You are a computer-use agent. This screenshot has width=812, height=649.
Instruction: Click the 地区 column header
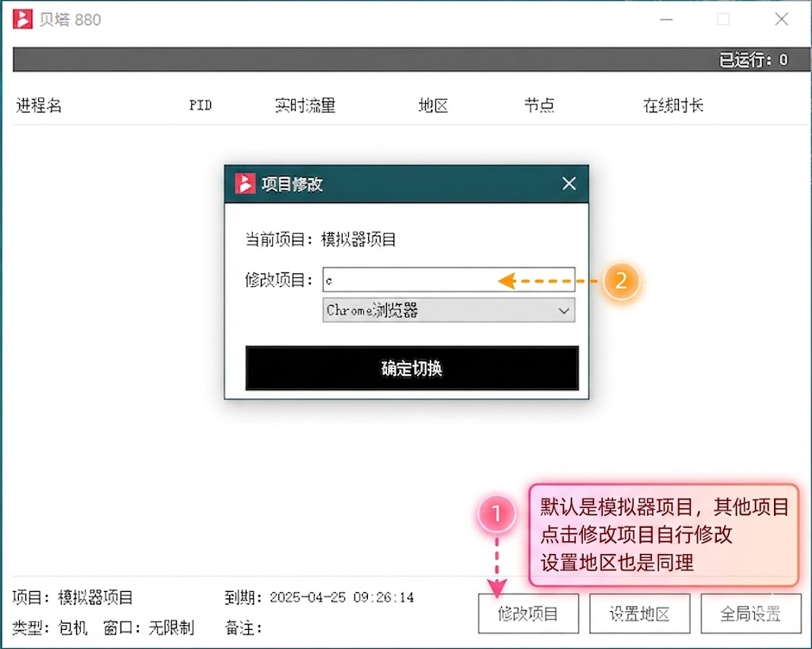pyautogui.click(x=433, y=105)
